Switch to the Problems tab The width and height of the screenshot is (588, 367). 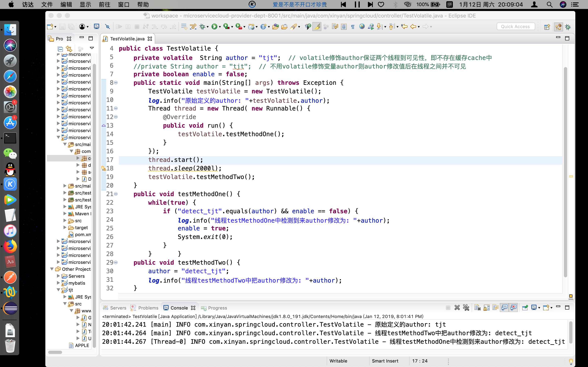click(148, 308)
